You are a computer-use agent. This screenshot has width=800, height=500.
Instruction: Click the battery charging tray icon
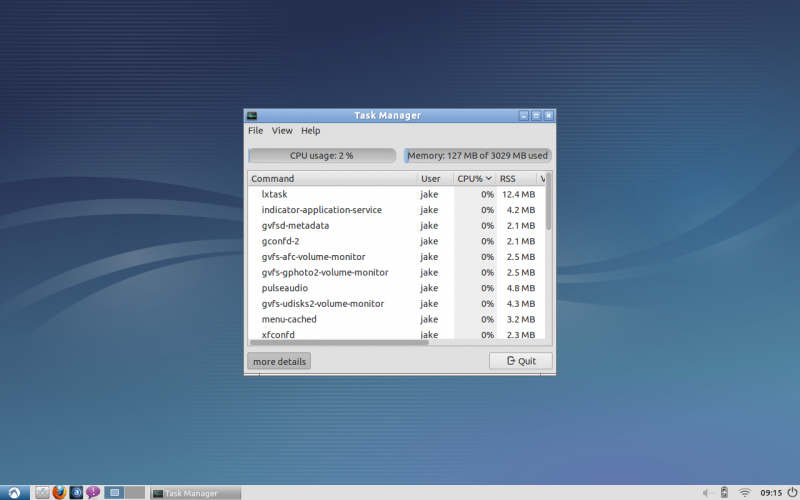(724, 492)
